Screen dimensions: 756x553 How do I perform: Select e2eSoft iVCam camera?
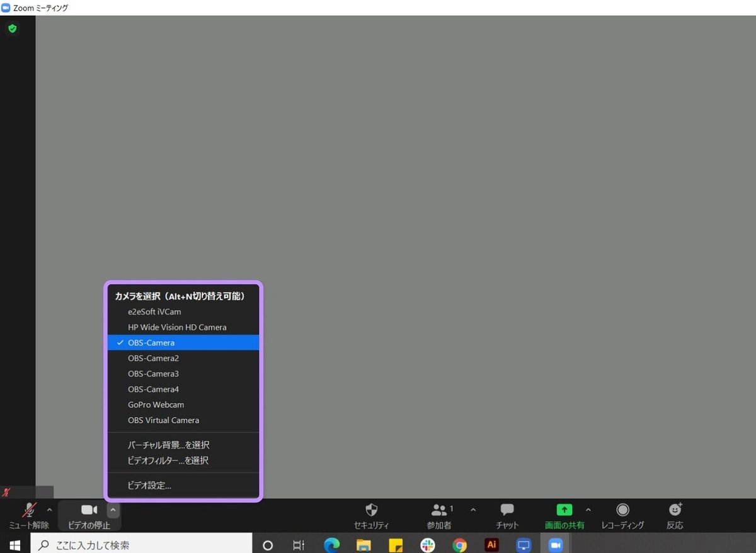point(183,311)
